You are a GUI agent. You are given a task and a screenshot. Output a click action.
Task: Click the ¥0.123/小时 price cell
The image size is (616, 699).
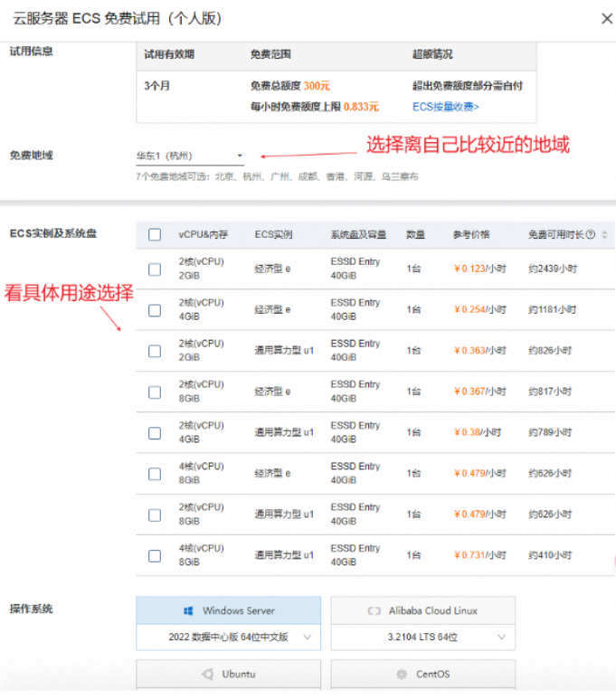[479, 269]
